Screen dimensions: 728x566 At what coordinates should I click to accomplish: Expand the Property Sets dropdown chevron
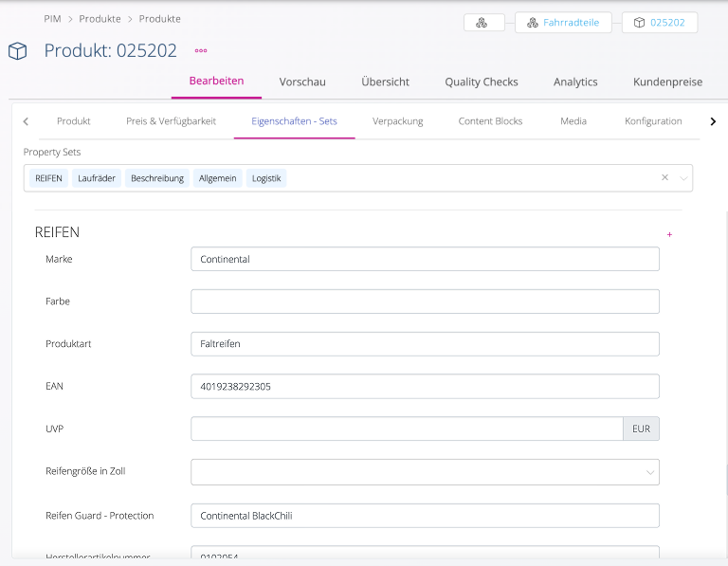tap(682, 178)
